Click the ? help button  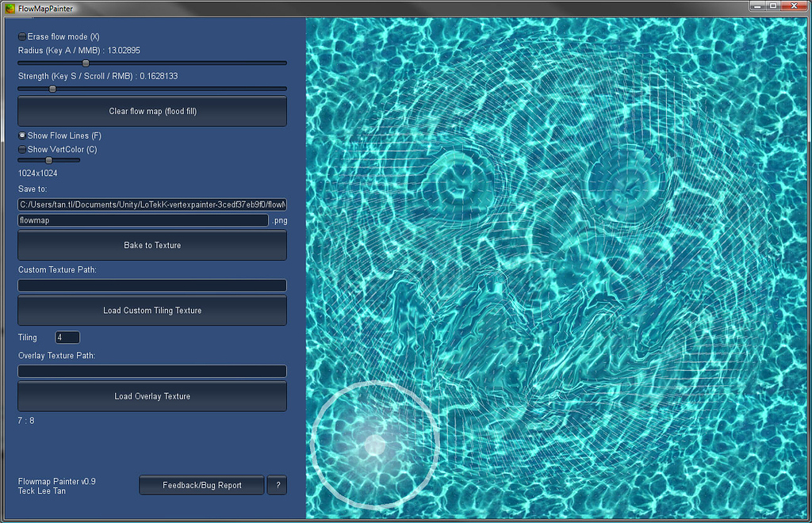(276, 485)
